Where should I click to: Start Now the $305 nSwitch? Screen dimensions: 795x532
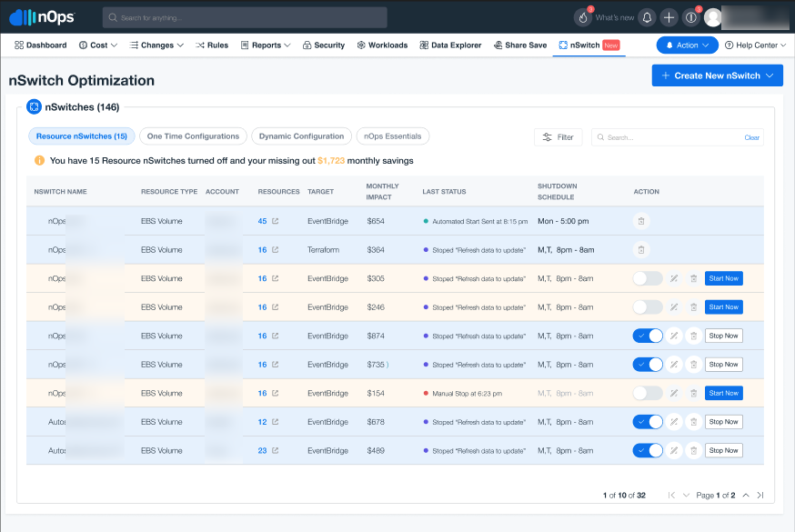tap(724, 278)
